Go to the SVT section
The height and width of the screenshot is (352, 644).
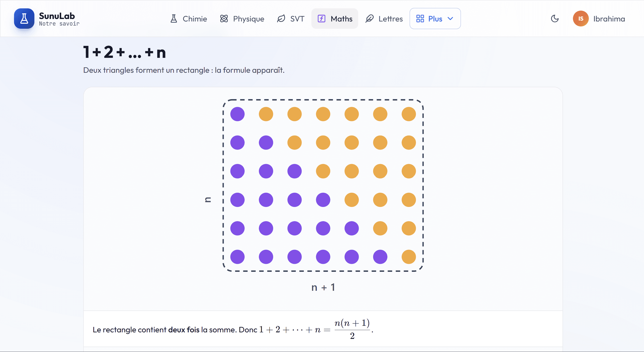click(x=291, y=19)
